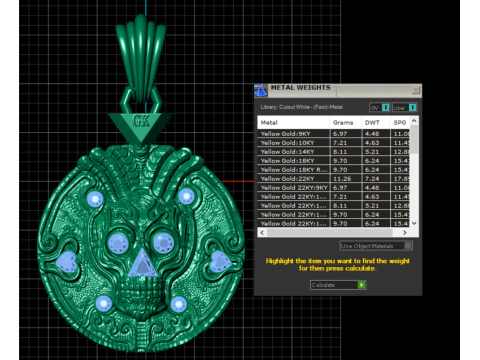Select the Yellow Gold:22KY row

[334, 179]
